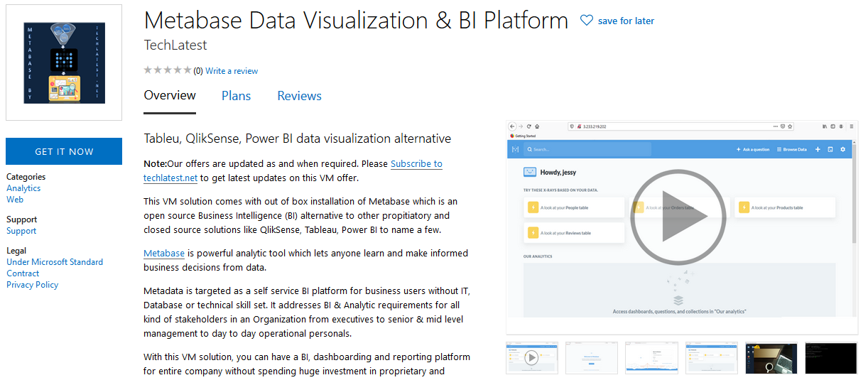Viewport: 868px width, 380px height.
Task: Open the Under Microsoft Standard Contract link
Action: coord(55,268)
